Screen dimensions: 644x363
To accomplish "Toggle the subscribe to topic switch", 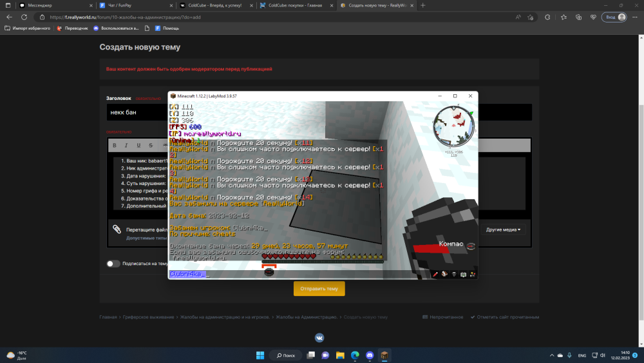I will point(113,264).
